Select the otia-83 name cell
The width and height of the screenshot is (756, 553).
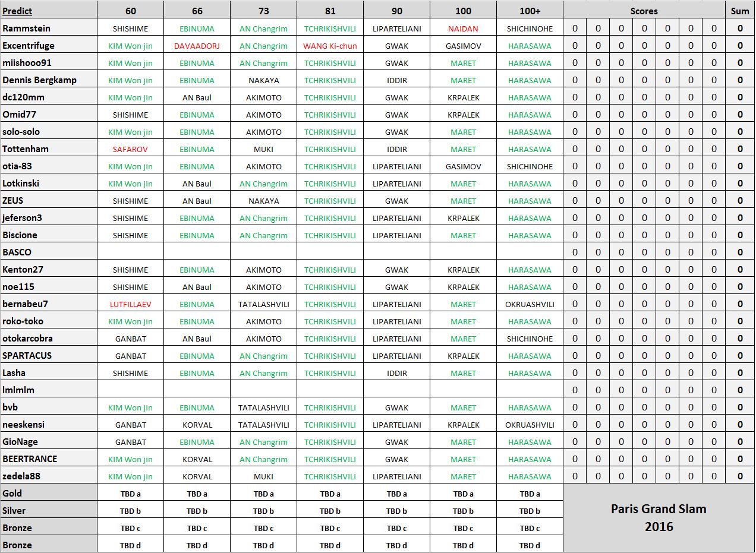(x=49, y=166)
